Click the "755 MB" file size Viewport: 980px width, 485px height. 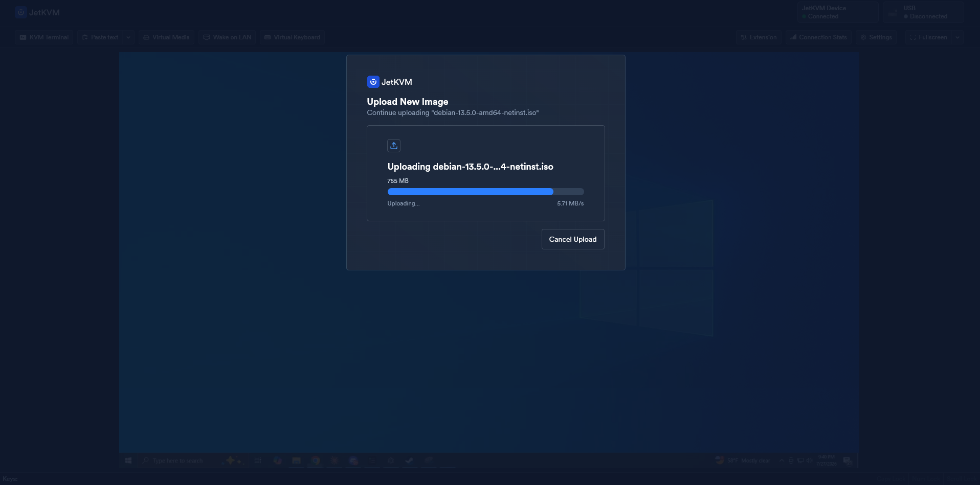[x=398, y=181]
